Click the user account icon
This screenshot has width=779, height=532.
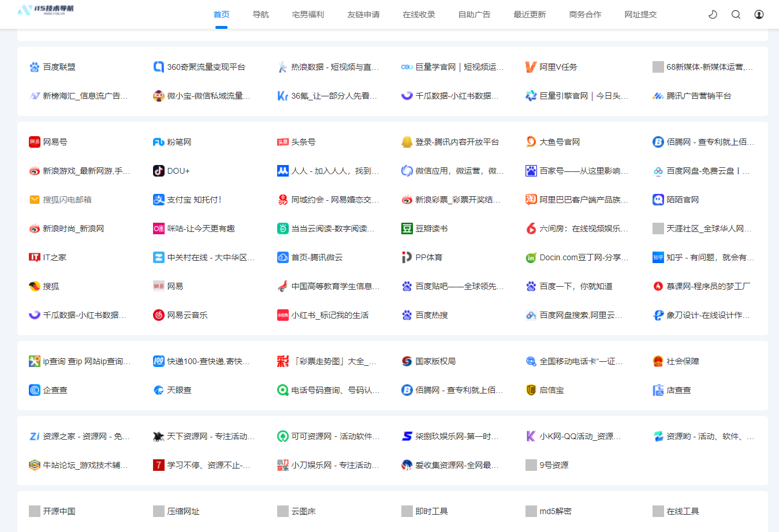coord(758,14)
